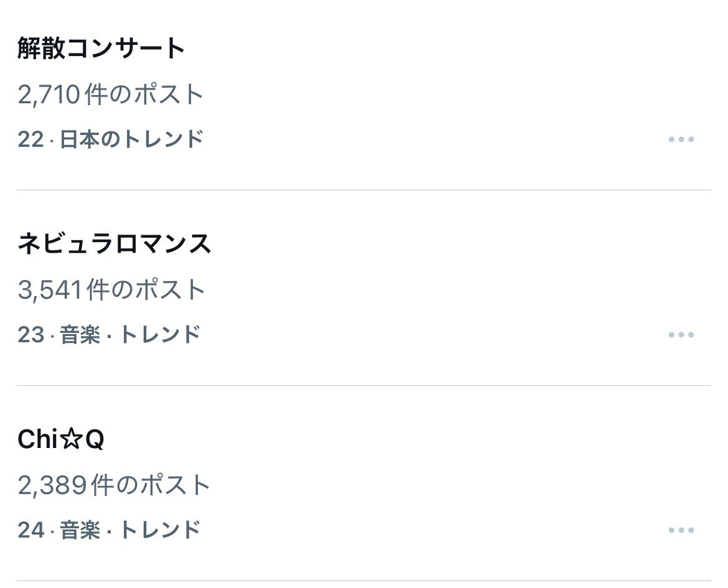This screenshot has height=588, width=728.
Task: Open more options for 解散コンサート trend
Action: (x=681, y=139)
